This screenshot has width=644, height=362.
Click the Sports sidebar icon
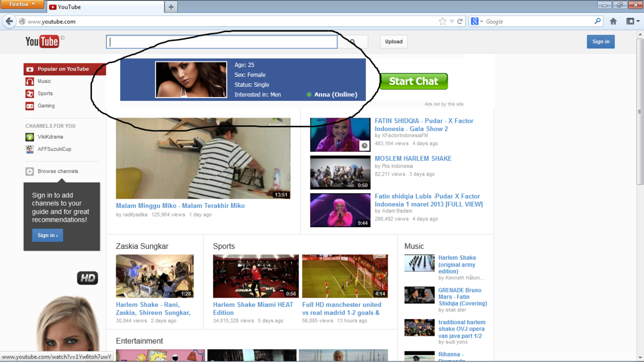[x=30, y=94]
